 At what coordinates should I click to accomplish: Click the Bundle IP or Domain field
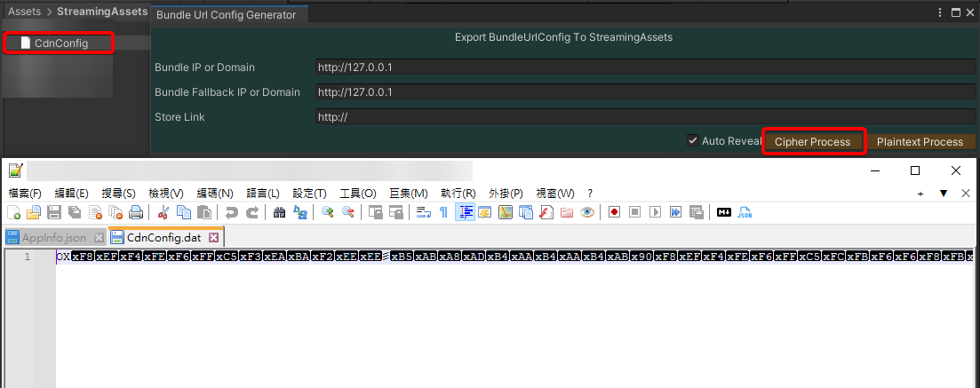646,67
